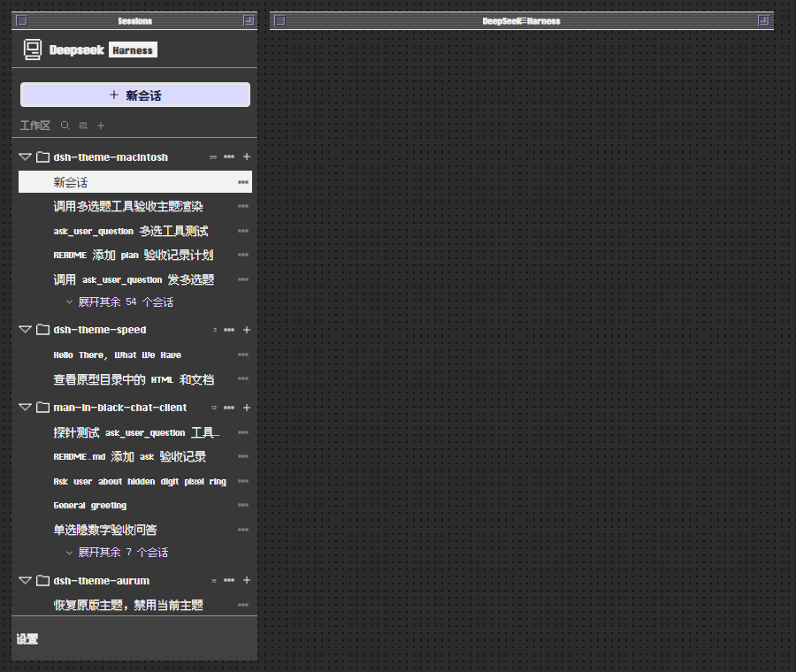Add new session in man-in-black-chat-client folder

247,408
